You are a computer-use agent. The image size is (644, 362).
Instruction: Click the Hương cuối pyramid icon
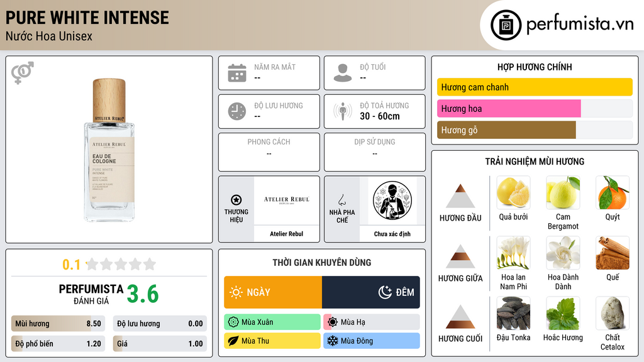(460, 317)
